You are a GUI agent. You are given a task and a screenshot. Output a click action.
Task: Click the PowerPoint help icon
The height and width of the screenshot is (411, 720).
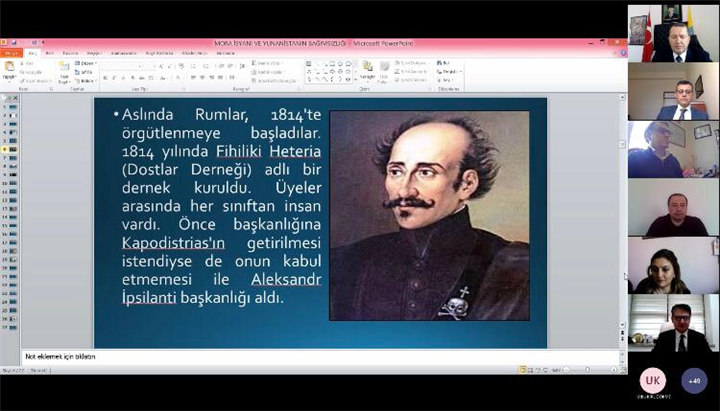pyautogui.click(x=623, y=53)
